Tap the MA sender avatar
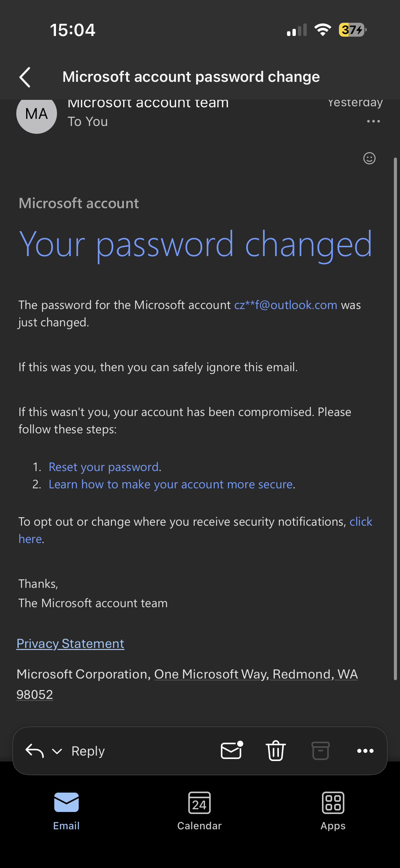The width and height of the screenshot is (400, 868). point(37,114)
